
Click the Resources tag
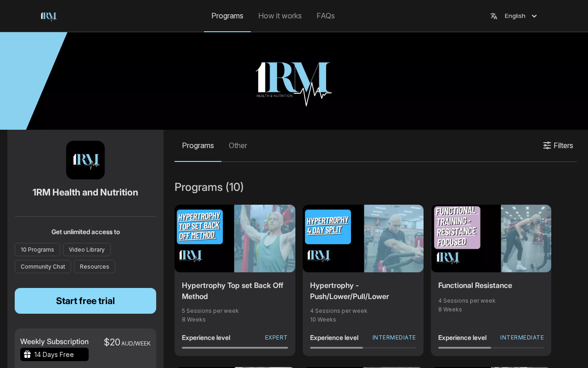click(95, 266)
